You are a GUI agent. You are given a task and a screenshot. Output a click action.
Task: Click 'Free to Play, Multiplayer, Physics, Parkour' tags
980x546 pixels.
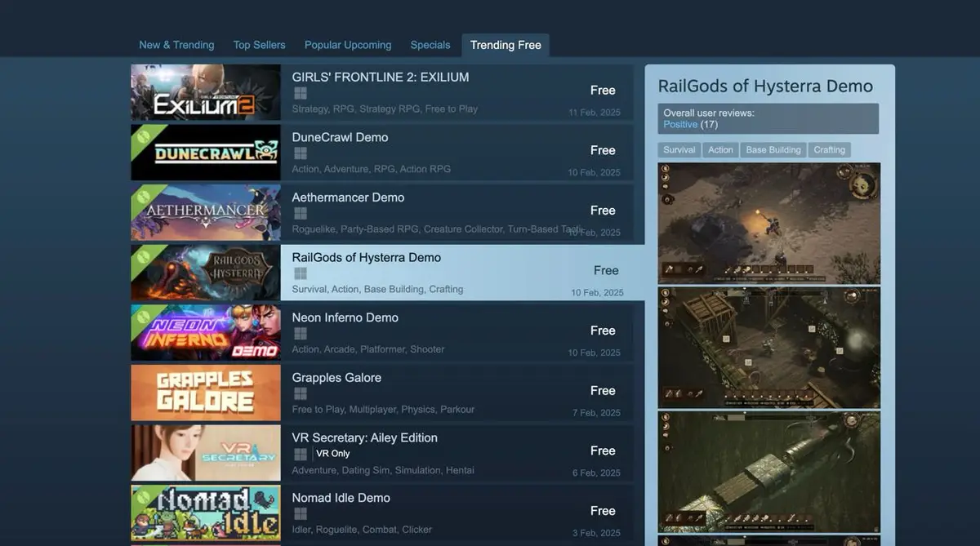383,410
